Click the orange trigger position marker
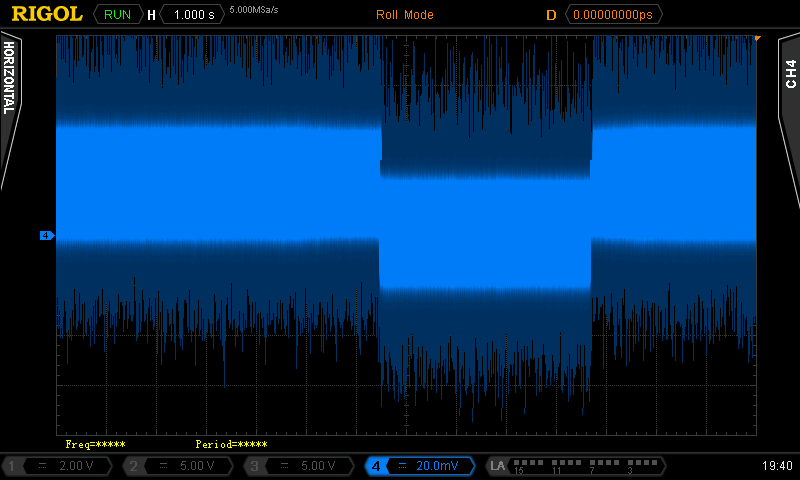This screenshot has width=800, height=480. pyautogui.click(x=758, y=38)
